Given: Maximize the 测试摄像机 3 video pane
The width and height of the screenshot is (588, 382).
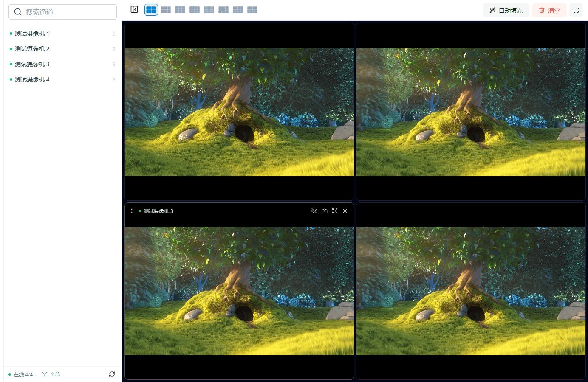Looking at the screenshot, I should [x=335, y=211].
